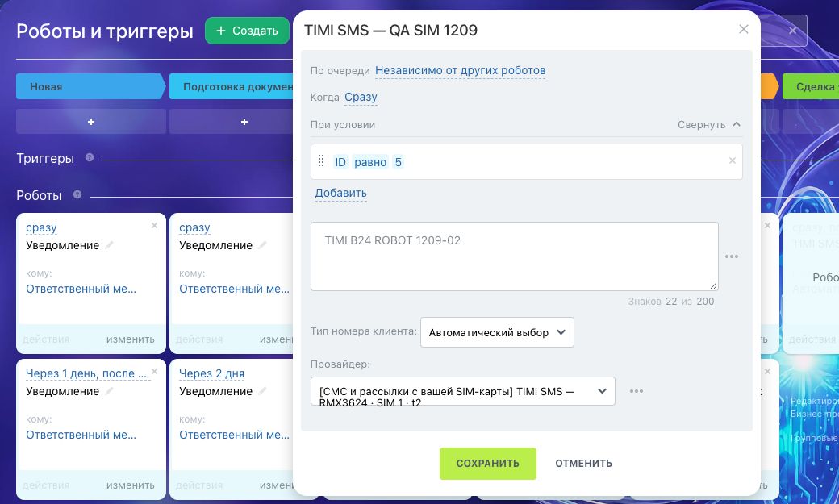Edit name of first Уведомление robot
The height and width of the screenshot is (504, 839).
(109, 245)
